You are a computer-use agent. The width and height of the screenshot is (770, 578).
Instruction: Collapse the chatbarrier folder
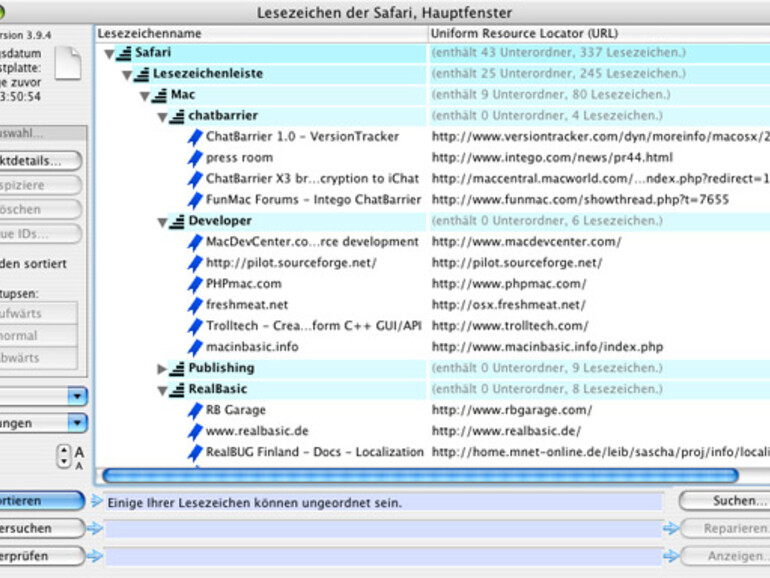click(162, 117)
